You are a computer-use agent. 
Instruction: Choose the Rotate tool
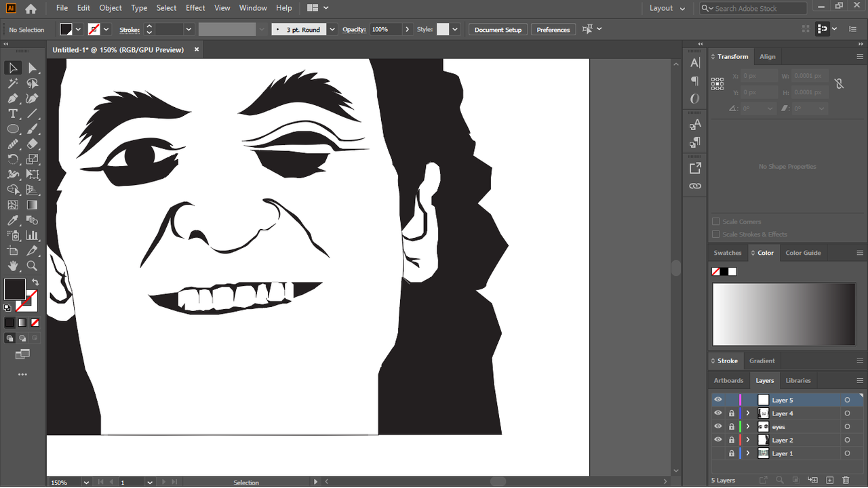pos(13,159)
